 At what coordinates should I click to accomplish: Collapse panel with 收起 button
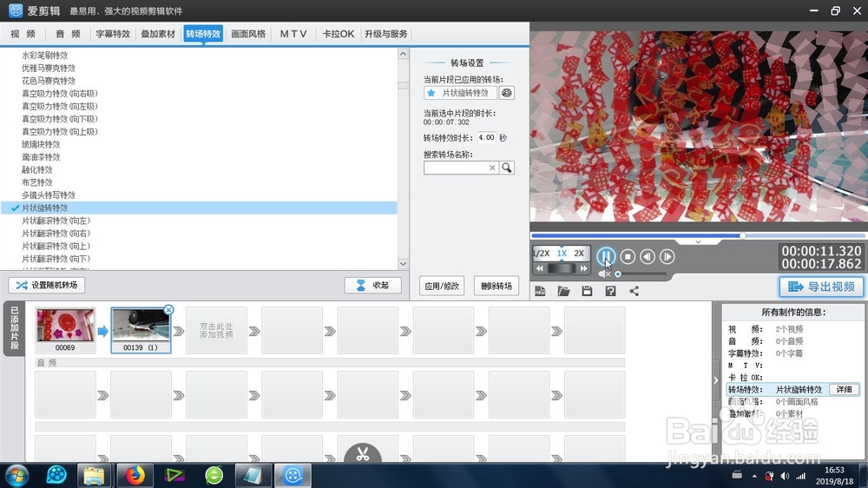point(372,286)
